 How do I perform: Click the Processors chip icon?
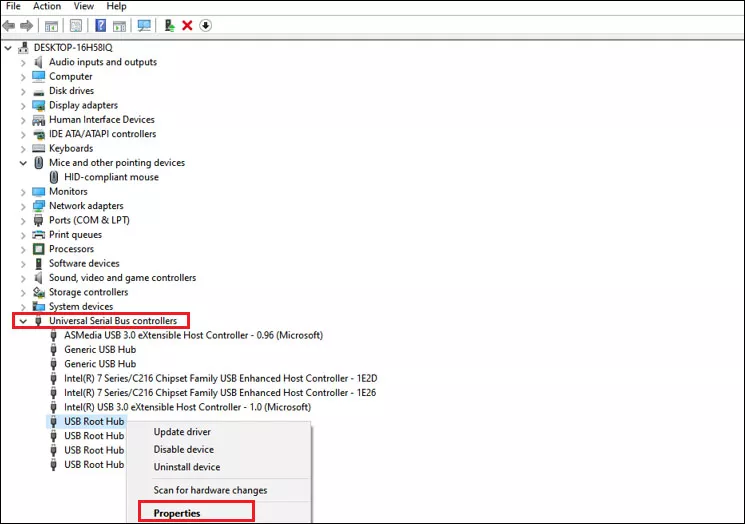[38, 249]
